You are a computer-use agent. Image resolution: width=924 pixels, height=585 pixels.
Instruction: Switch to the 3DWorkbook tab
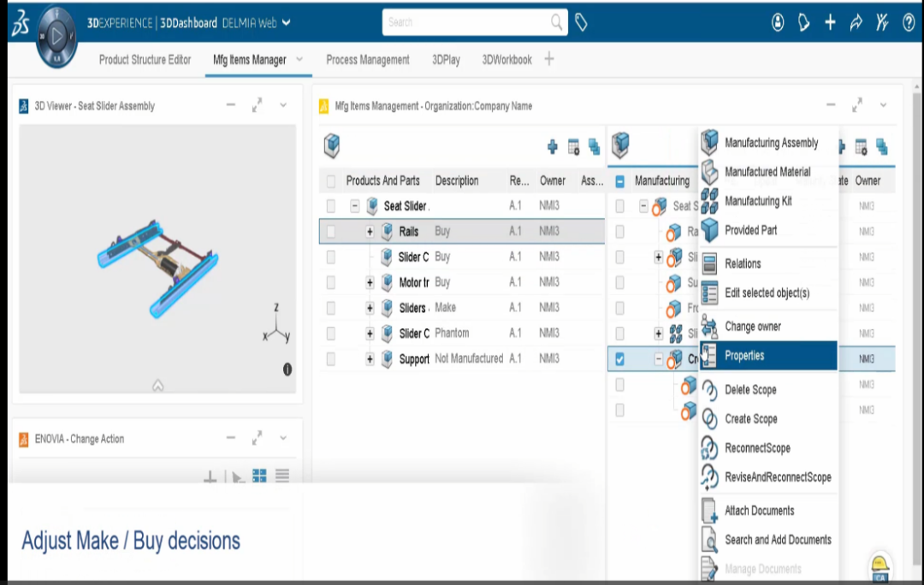(506, 60)
